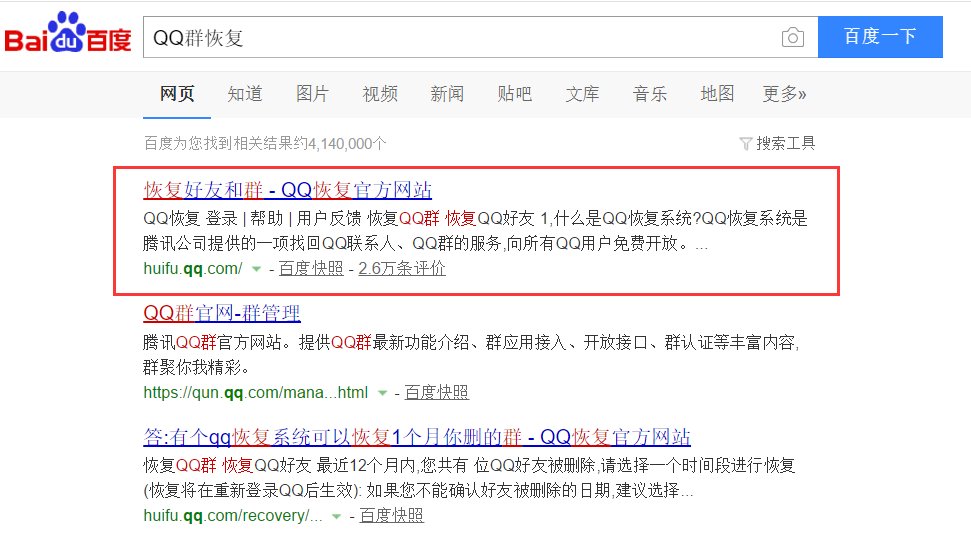
Task: Open 百度快照 for qun.qq.com result
Action: tap(437, 392)
